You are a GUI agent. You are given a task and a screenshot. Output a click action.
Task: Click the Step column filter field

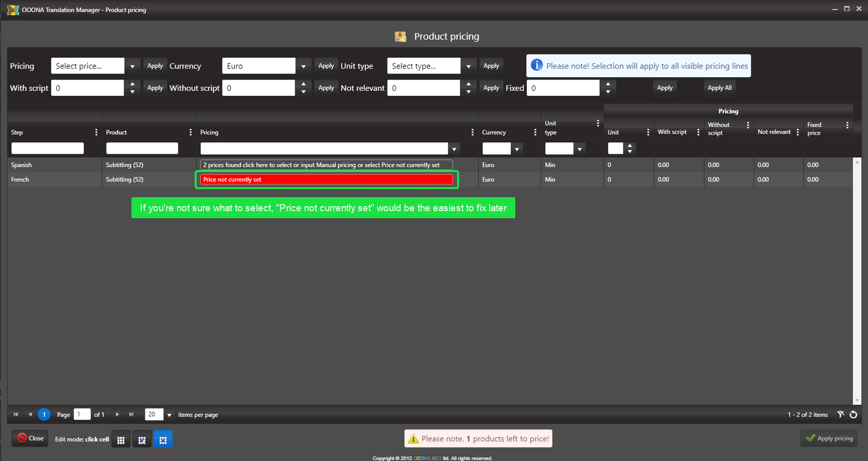(x=48, y=148)
